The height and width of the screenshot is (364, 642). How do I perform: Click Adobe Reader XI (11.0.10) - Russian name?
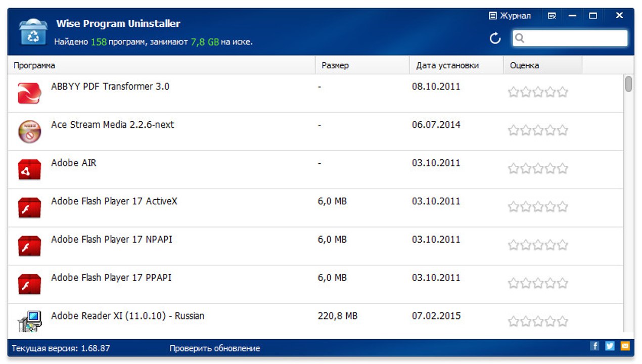[128, 316]
